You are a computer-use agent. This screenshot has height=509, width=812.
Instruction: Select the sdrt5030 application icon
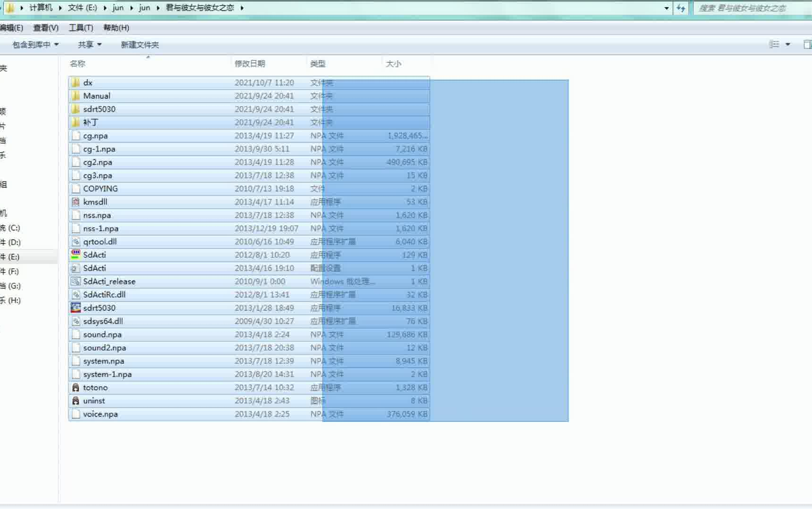(x=75, y=308)
